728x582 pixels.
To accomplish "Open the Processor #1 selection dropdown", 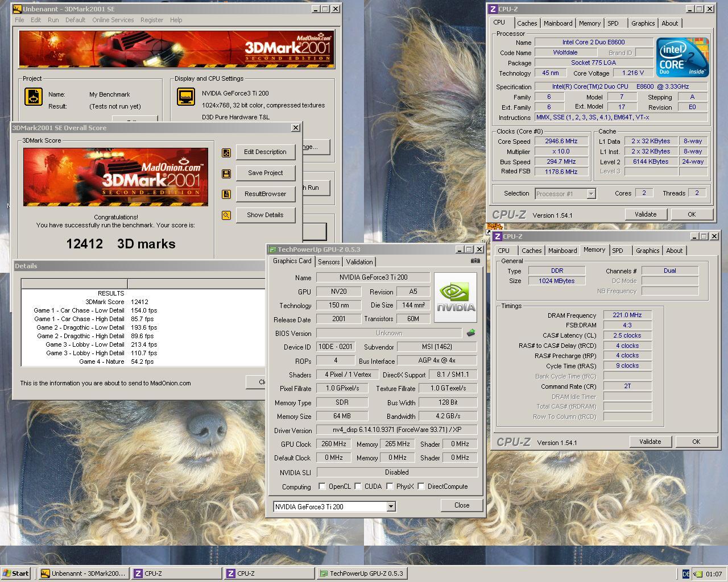I will click(591, 194).
